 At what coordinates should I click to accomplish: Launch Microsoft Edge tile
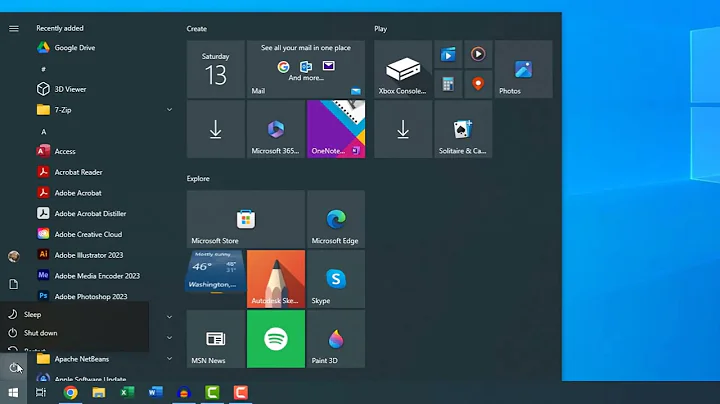pos(336,219)
